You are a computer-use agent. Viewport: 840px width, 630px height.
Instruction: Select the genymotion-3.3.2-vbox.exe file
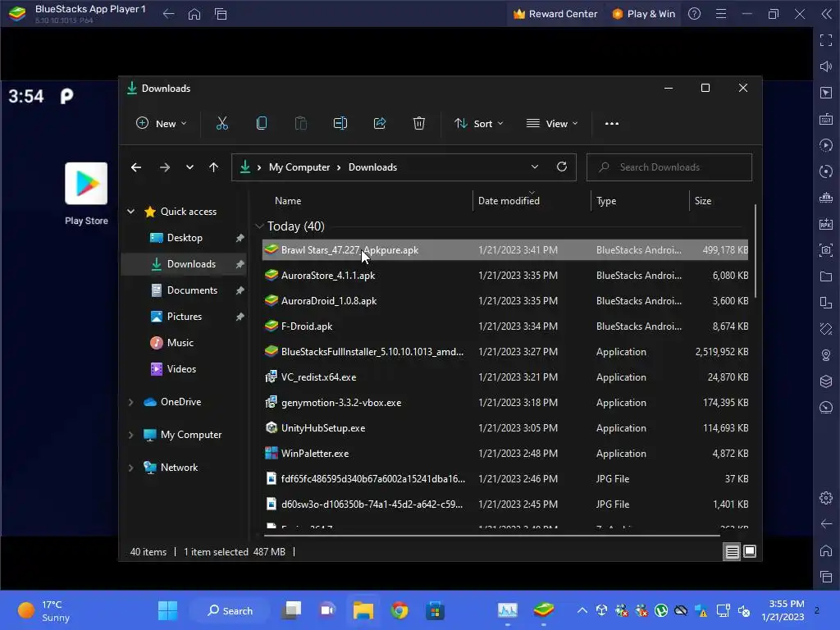pyautogui.click(x=504, y=402)
